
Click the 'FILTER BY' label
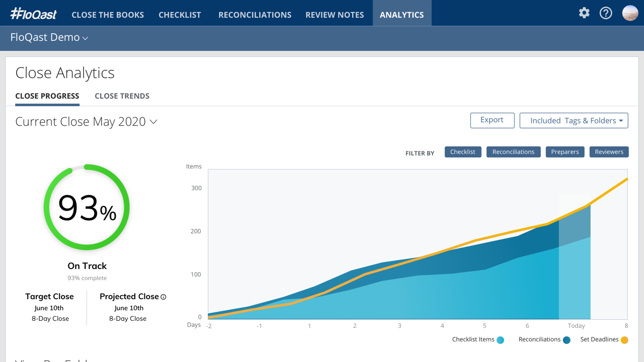click(x=420, y=153)
